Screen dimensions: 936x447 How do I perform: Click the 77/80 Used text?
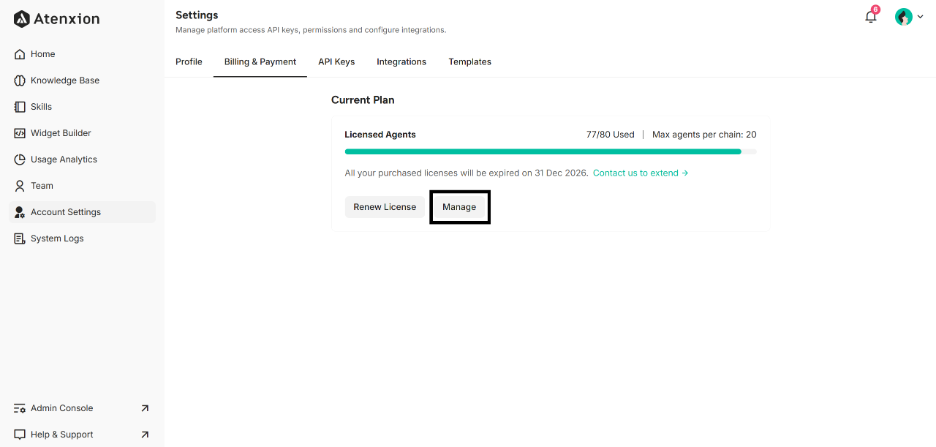click(610, 135)
